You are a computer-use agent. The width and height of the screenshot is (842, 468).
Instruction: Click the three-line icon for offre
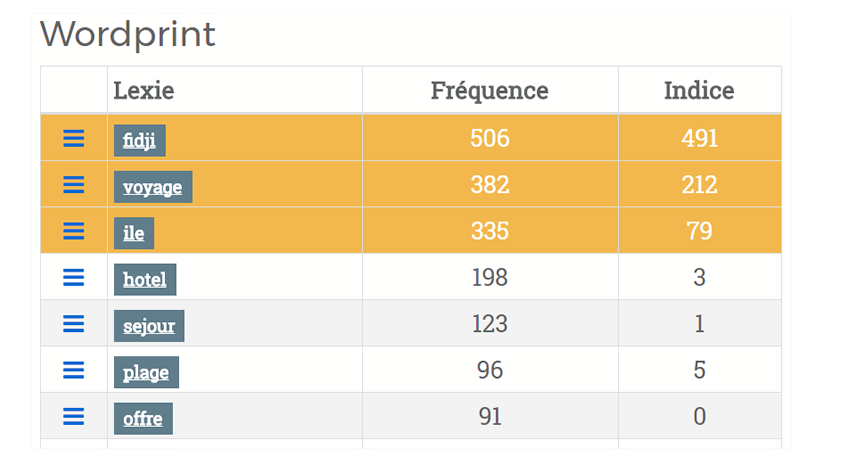click(74, 416)
